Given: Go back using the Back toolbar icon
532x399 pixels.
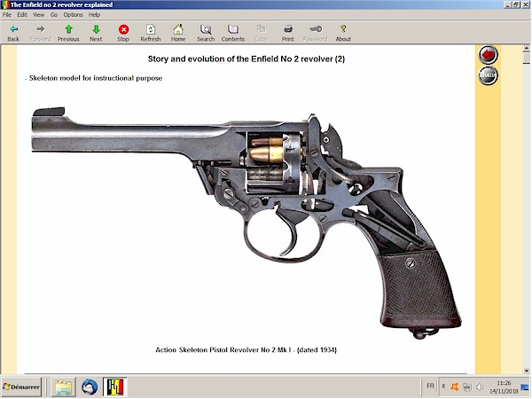Looking at the screenshot, I should point(13,33).
